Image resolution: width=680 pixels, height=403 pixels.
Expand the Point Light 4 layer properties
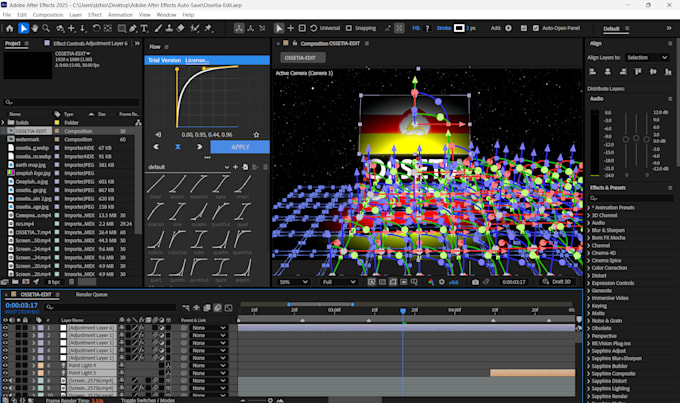(33, 366)
